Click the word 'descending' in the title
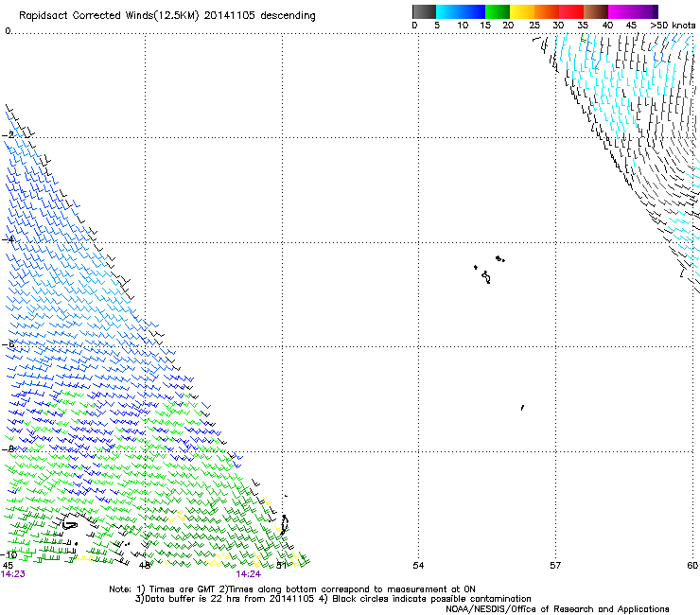Image resolution: width=700 pixels, height=615 pixels. (x=288, y=16)
